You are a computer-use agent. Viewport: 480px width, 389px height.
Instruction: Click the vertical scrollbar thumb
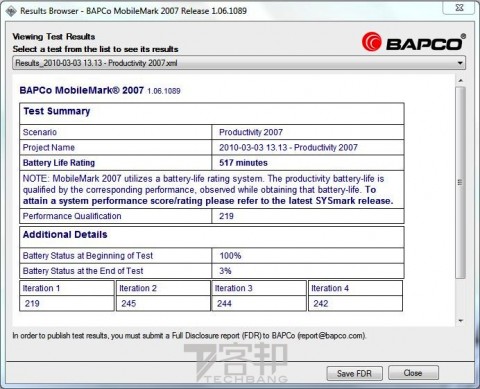pyautogui.click(x=460, y=182)
